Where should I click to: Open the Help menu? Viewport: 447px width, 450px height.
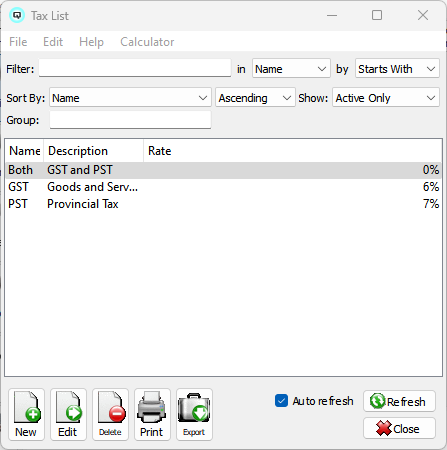(91, 42)
